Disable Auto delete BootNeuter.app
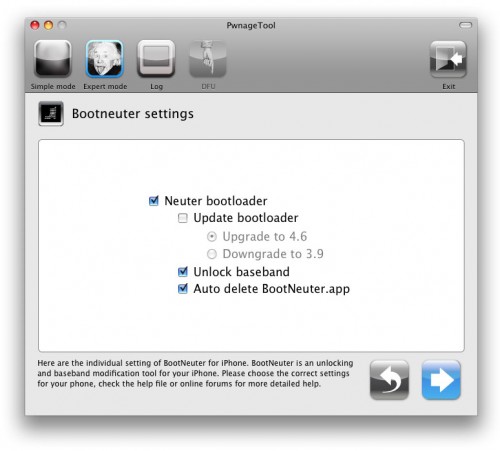The height and width of the screenshot is (451, 500). click(x=183, y=289)
